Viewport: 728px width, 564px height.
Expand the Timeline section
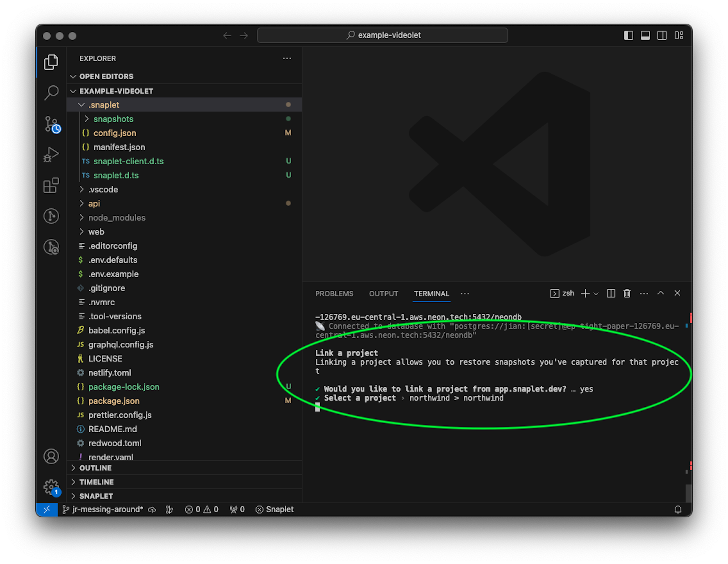(184, 482)
